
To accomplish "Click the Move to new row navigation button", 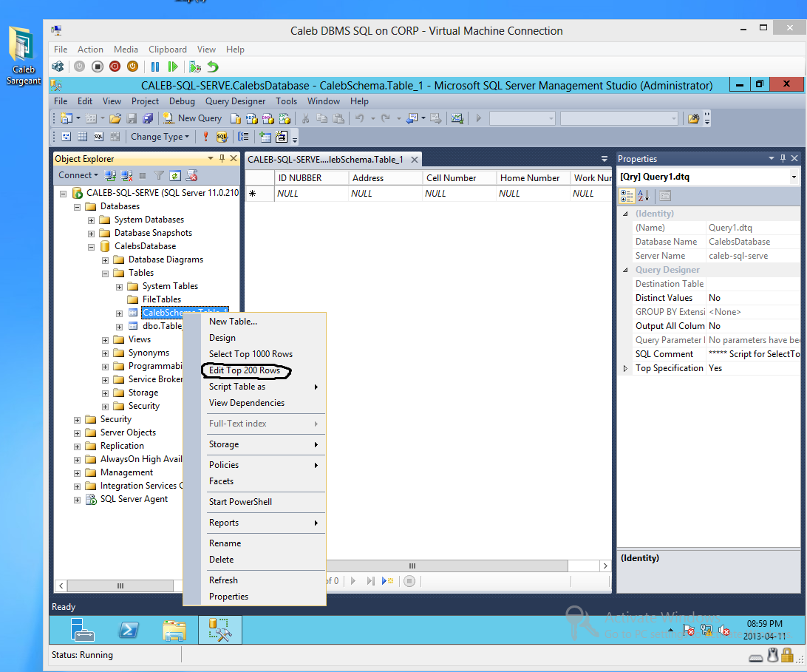I will (x=387, y=581).
